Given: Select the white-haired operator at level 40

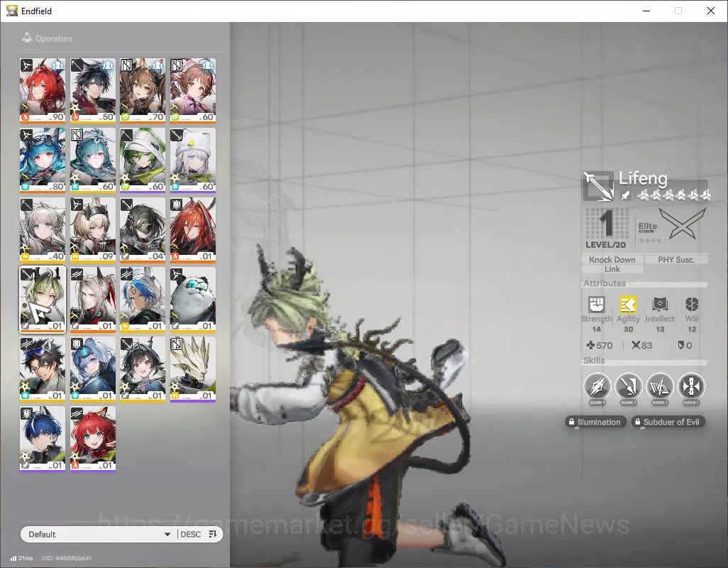Looking at the screenshot, I should click(43, 229).
